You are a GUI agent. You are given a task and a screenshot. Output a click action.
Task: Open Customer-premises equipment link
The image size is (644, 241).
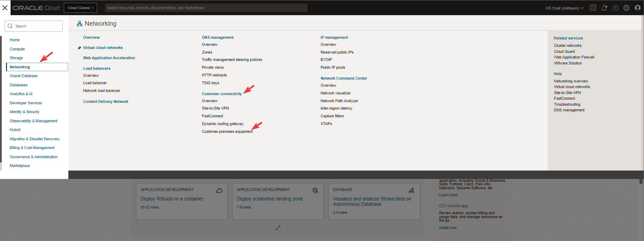pyautogui.click(x=227, y=131)
